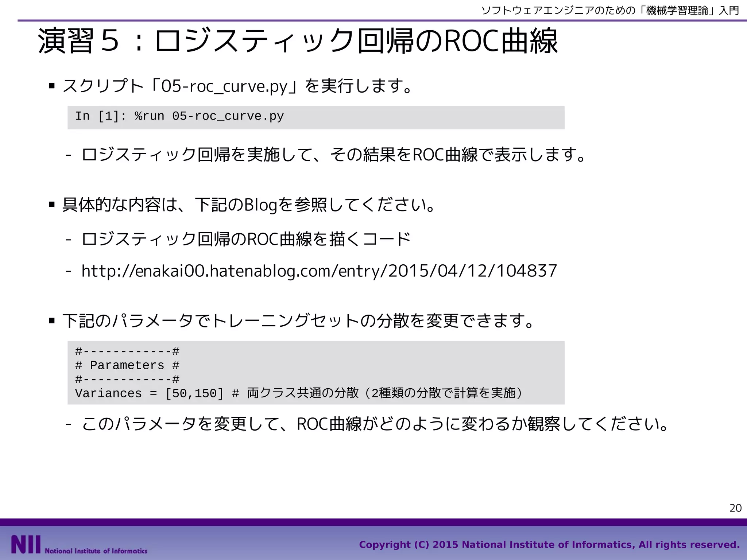The height and width of the screenshot is (560, 747).
Task: Click the line ロジスティック回帰を実施して、その結果をROC曲線で表示します
Action: [333, 155]
